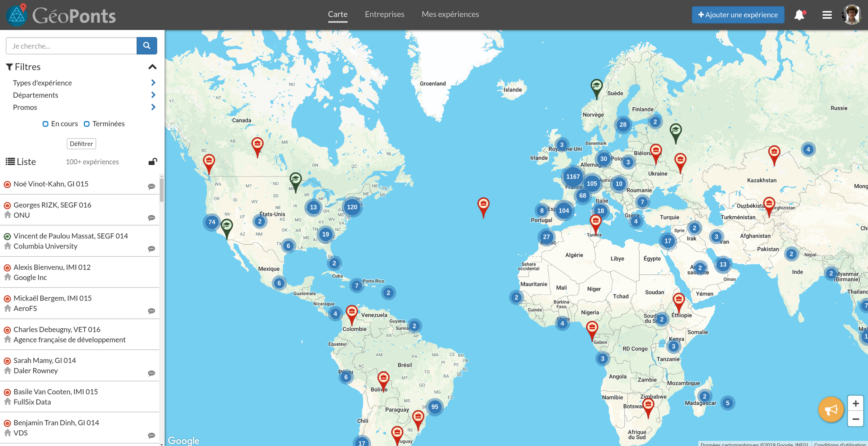
Task: Expand the Départements filter
Action: [153, 95]
